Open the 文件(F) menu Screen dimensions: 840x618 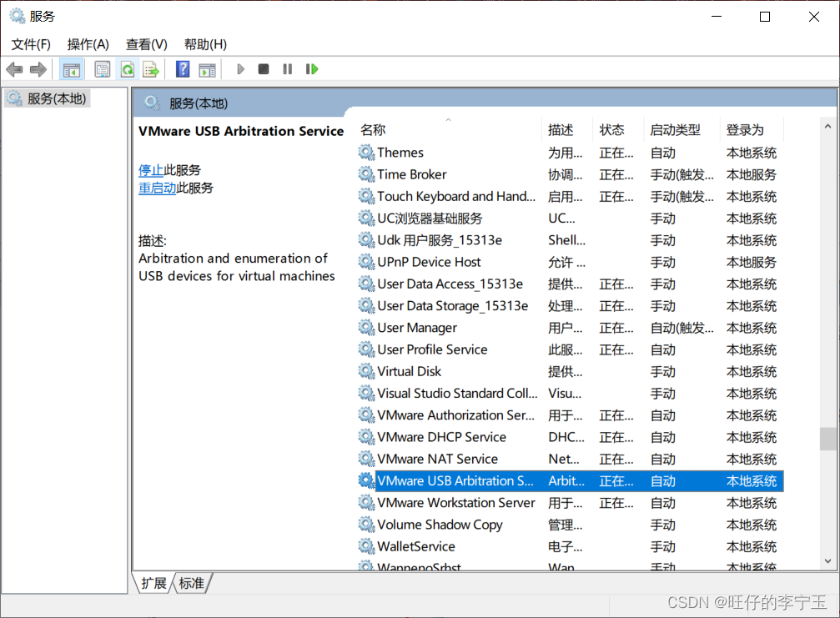(x=31, y=44)
